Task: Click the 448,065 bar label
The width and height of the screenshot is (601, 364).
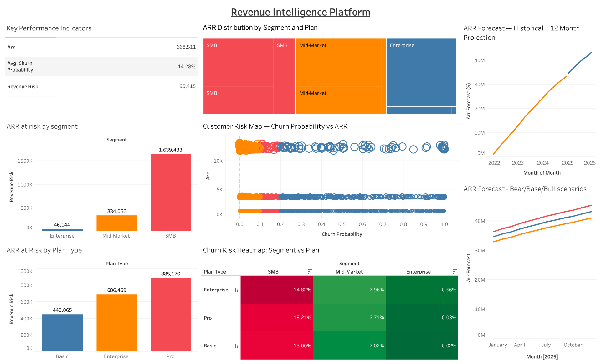Action: click(62, 310)
